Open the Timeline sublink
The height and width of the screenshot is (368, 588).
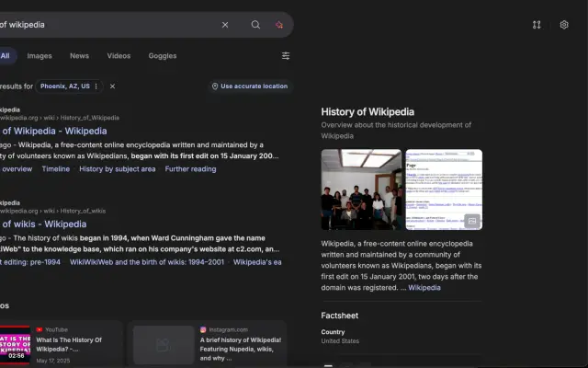56,169
